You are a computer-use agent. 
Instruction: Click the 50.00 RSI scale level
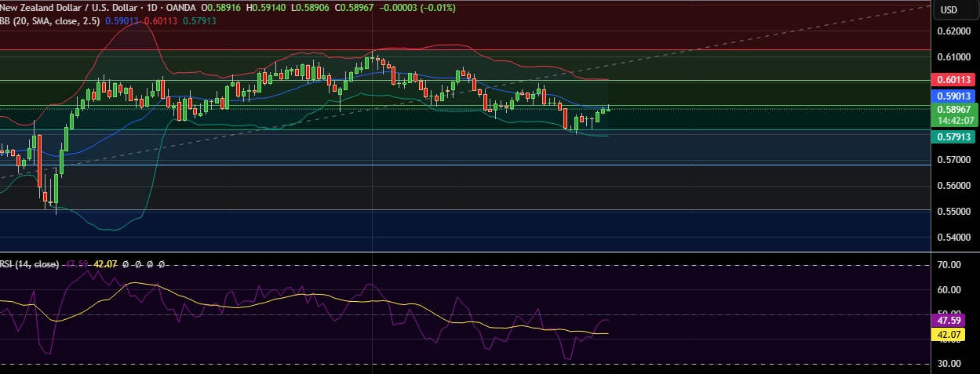(949, 310)
